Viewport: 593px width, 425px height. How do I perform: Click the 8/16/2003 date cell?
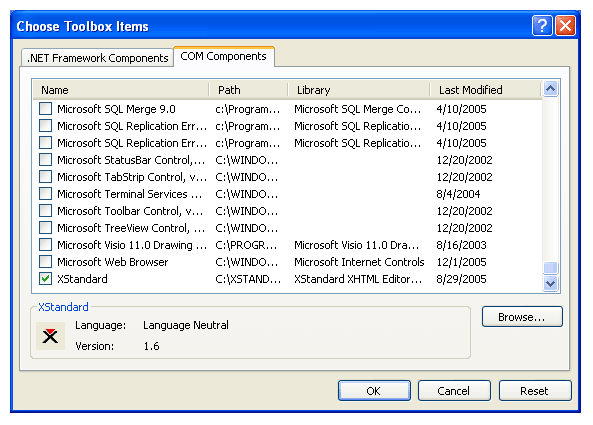tap(461, 245)
